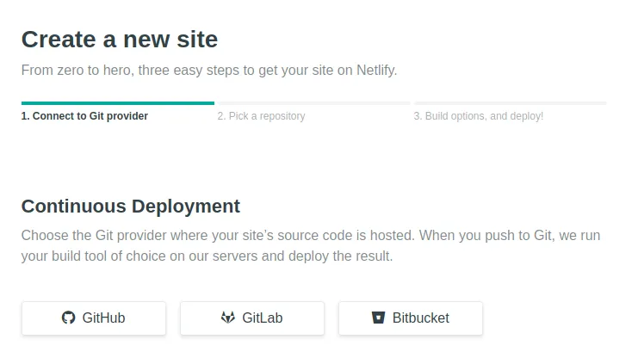Select the Bitbucket provider button
Viewport: 638px width, 364px height.
(x=410, y=318)
